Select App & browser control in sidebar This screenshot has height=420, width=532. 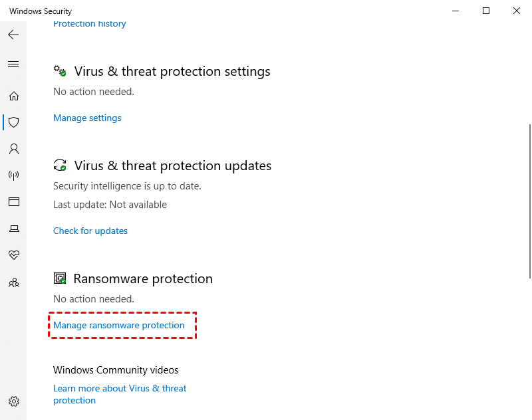[x=13, y=202]
